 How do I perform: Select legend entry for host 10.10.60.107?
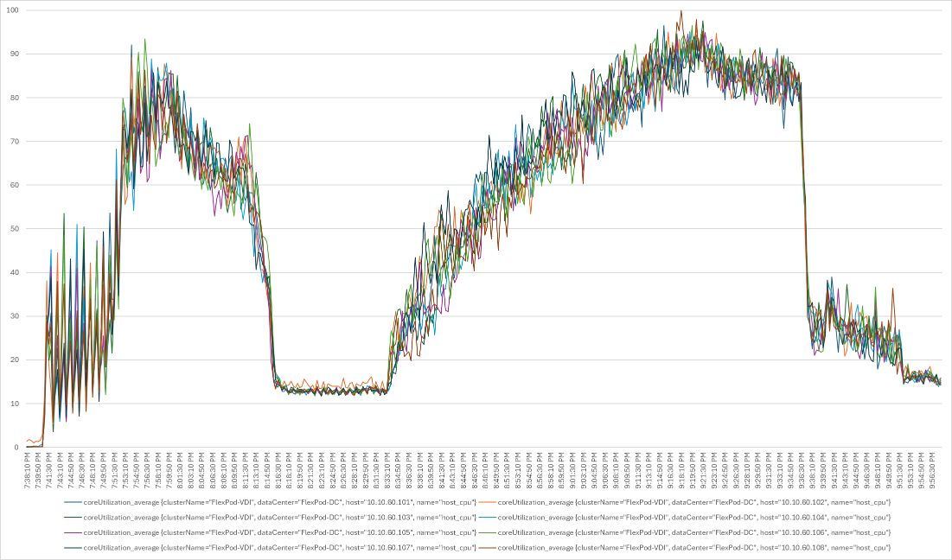(270, 547)
